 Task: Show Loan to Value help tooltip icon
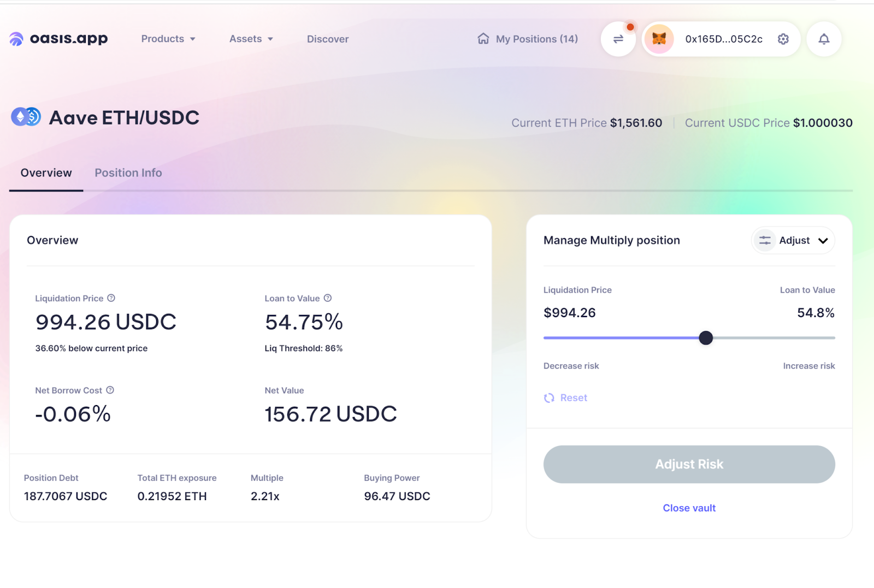(x=328, y=298)
